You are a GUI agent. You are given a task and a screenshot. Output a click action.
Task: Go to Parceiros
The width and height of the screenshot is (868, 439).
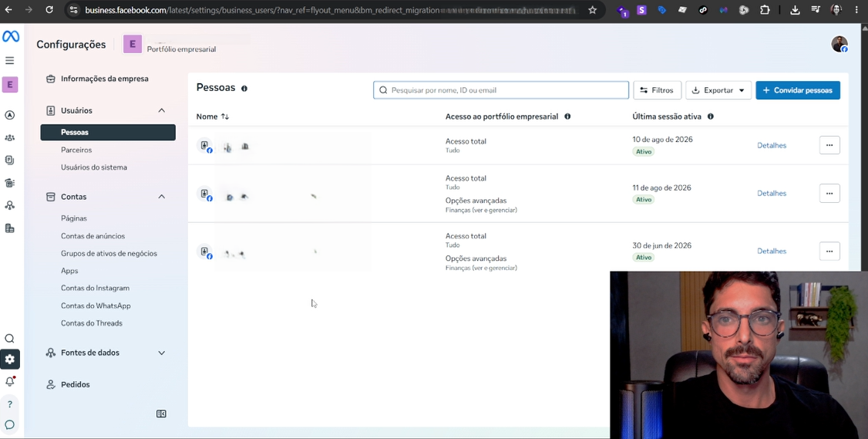pyautogui.click(x=76, y=150)
